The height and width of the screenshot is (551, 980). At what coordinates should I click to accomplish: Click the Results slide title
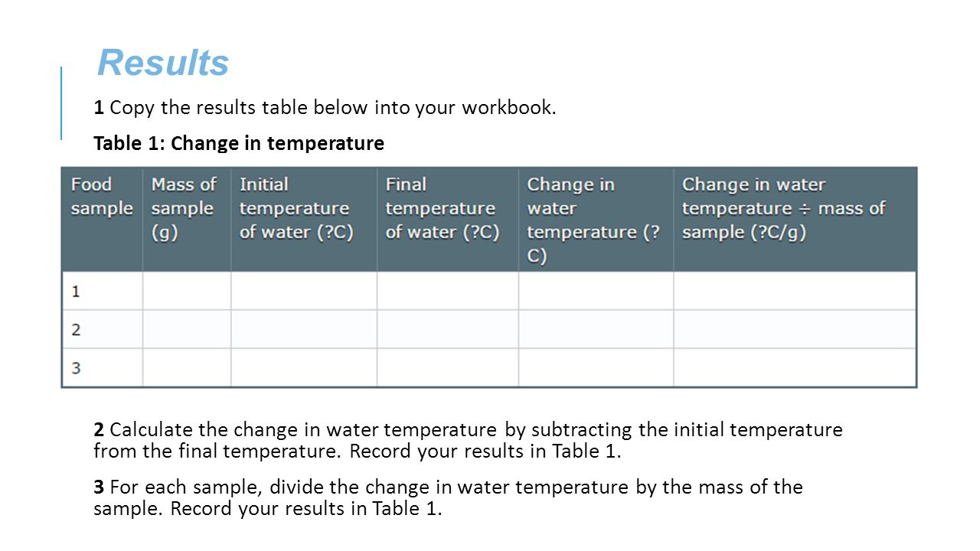tap(163, 63)
